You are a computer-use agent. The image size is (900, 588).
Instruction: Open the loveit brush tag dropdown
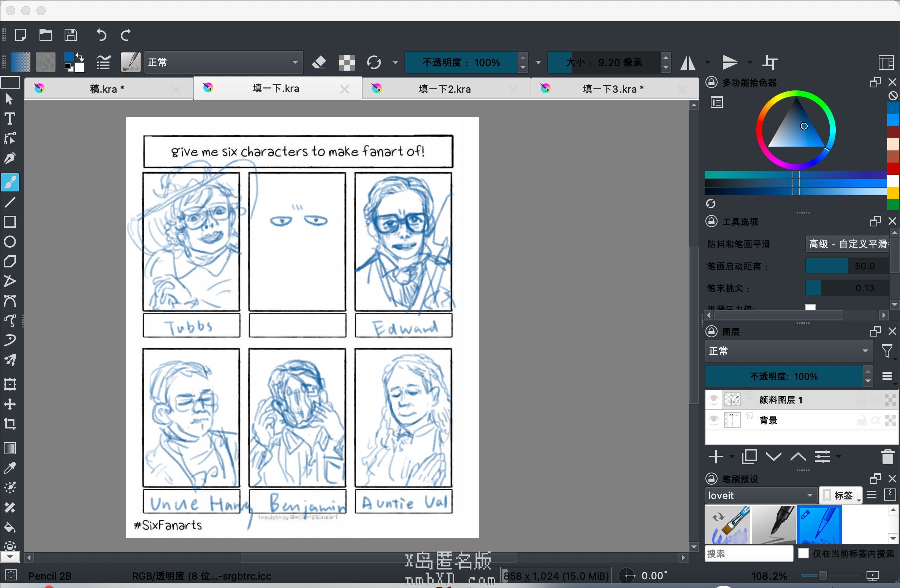point(761,496)
